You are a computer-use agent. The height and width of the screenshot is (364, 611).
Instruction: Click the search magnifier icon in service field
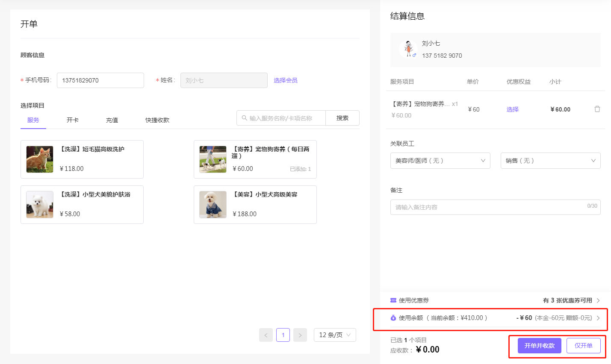pyautogui.click(x=244, y=118)
